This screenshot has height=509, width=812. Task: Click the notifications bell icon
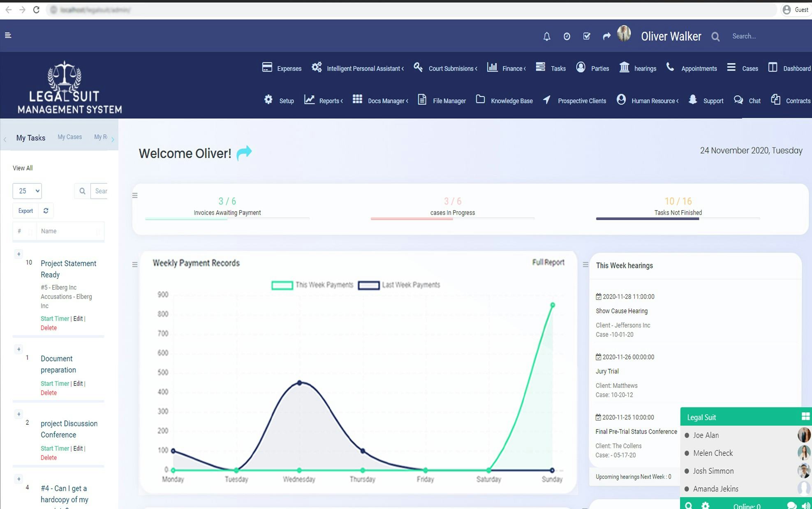547,36
